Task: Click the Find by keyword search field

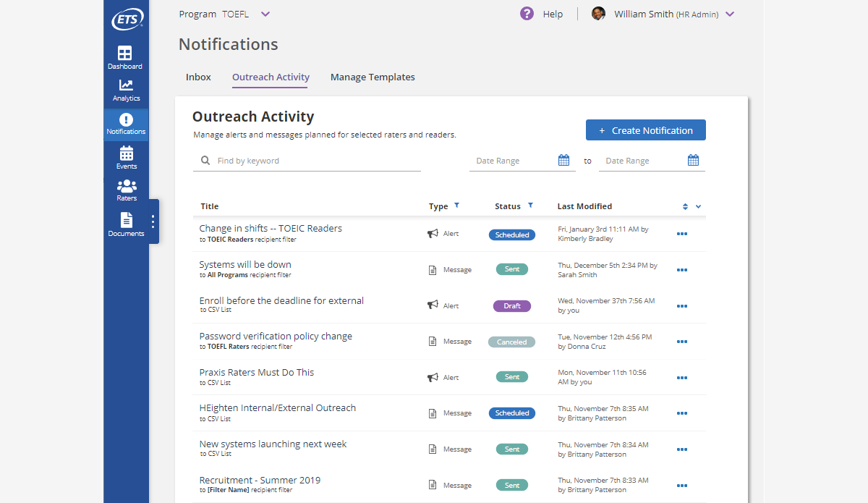Action: coord(315,161)
